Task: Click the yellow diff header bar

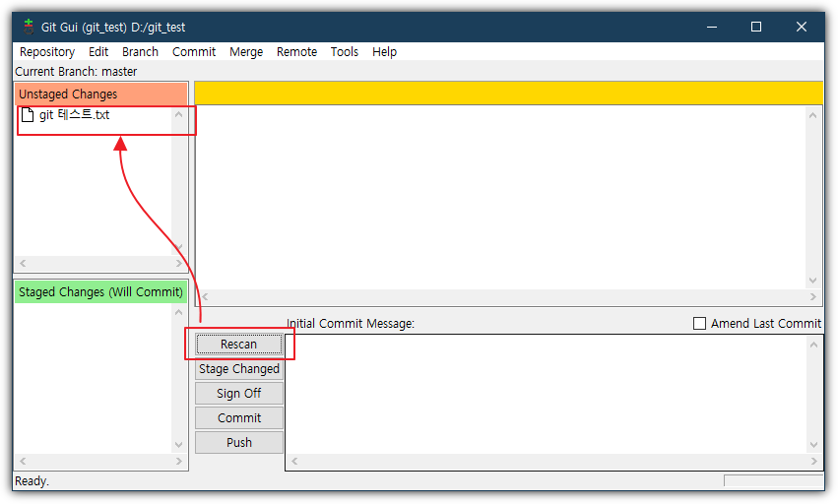Action: point(509,93)
